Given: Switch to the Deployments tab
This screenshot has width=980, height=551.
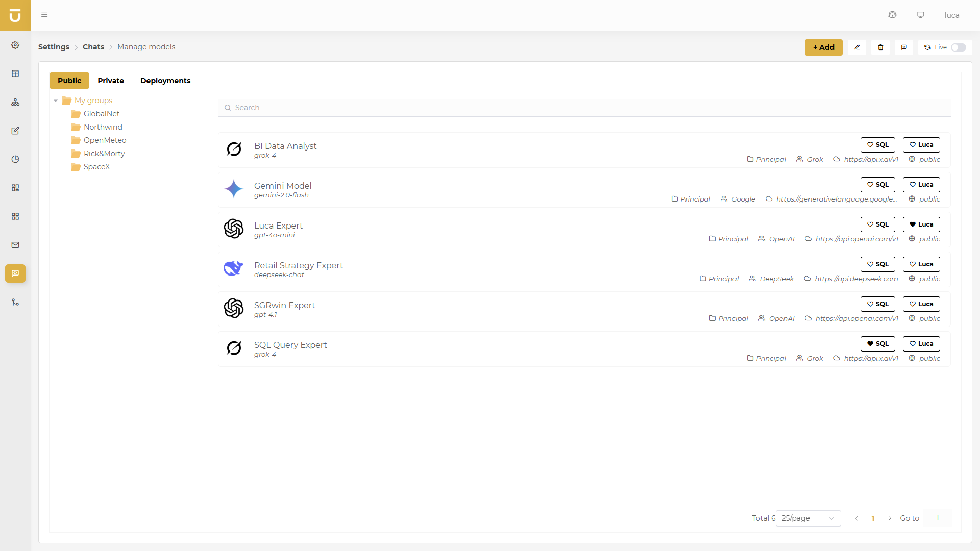Looking at the screenshot, I should click(165, 81).
